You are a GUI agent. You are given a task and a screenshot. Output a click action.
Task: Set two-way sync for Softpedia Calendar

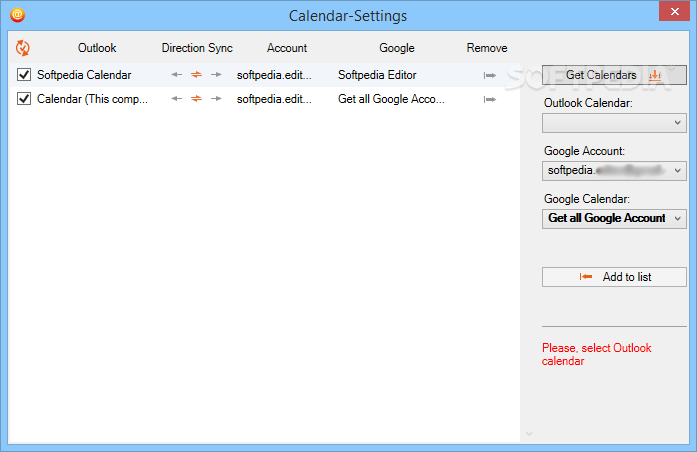click(x=196, y=75)
